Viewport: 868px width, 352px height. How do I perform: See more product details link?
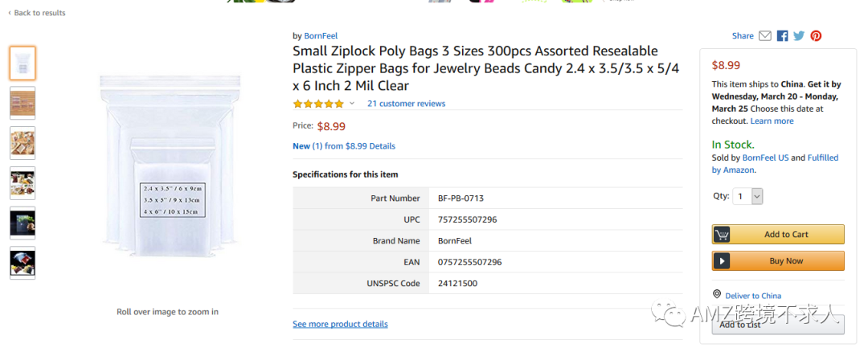pyautogui.click(x=340, y=324)
